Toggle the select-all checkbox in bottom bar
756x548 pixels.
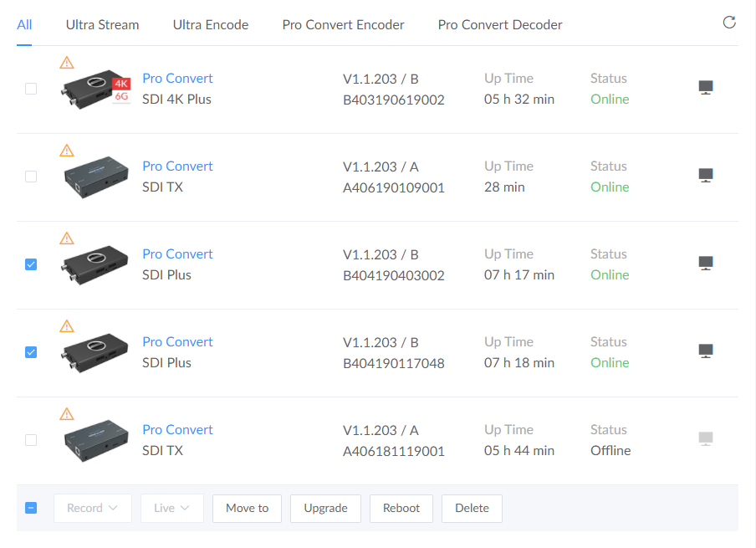tap(31, 508)
